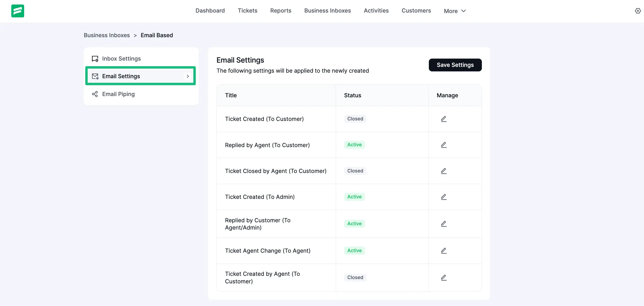Click the Email Settings envelope icon
Screen dimensions: 644x306
pyautogui.click(x=95, y=76)
